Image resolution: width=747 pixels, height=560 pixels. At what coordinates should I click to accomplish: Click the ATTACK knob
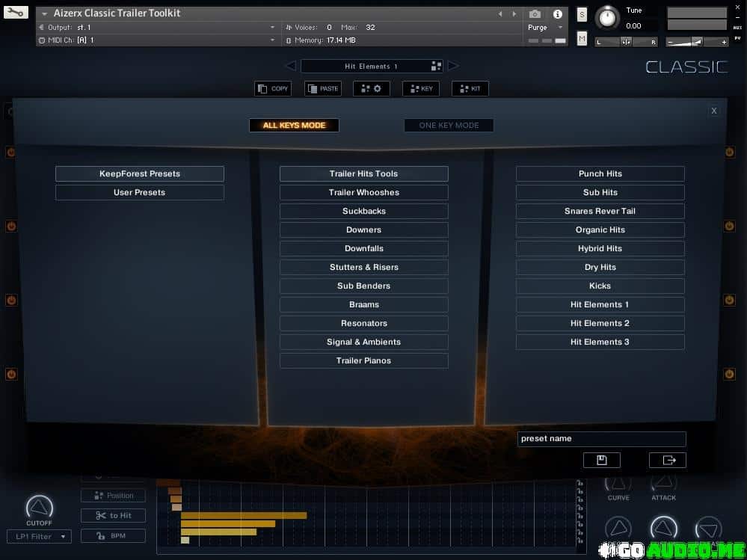click(664, 483)
